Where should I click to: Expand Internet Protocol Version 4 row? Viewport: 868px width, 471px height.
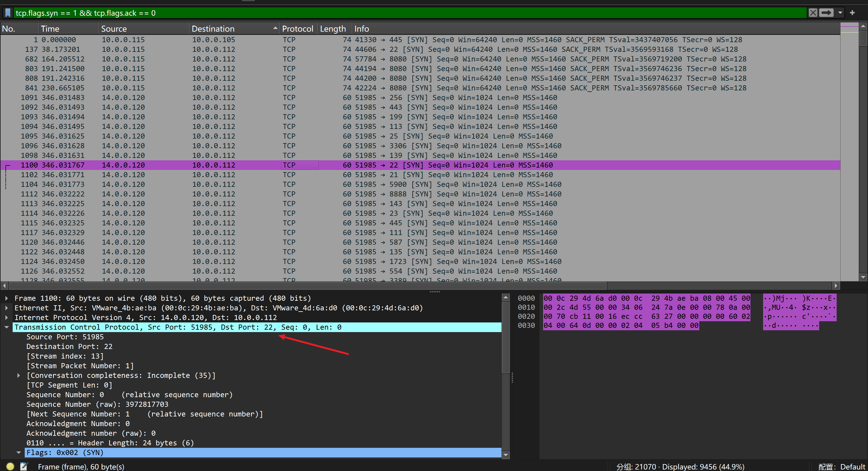pyautogui.click(x=6, y=317)
